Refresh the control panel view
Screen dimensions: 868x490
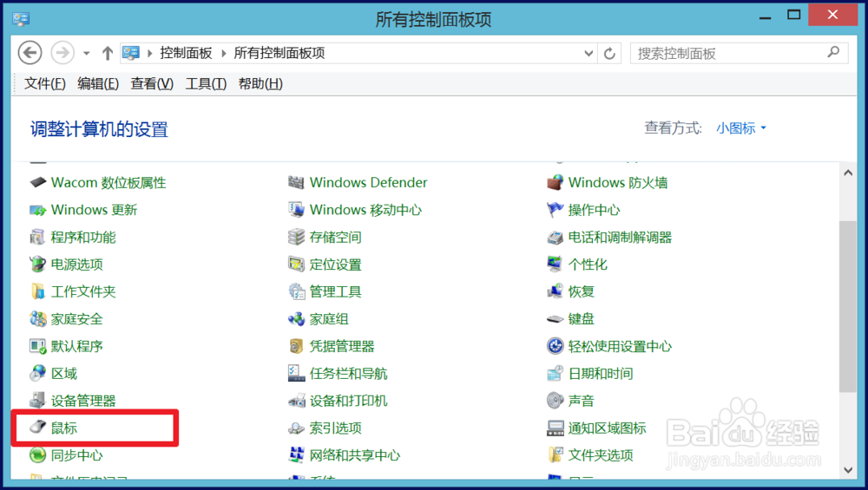click(609, 54)
